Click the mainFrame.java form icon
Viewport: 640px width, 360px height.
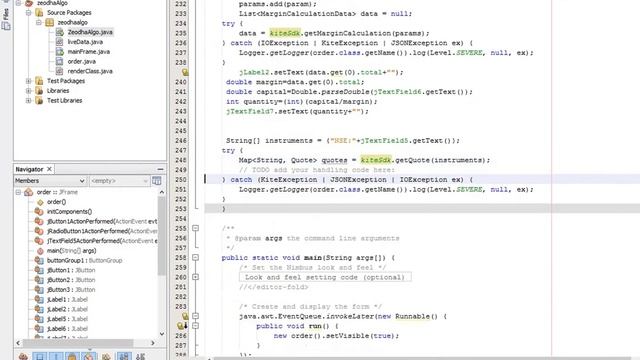60,52
